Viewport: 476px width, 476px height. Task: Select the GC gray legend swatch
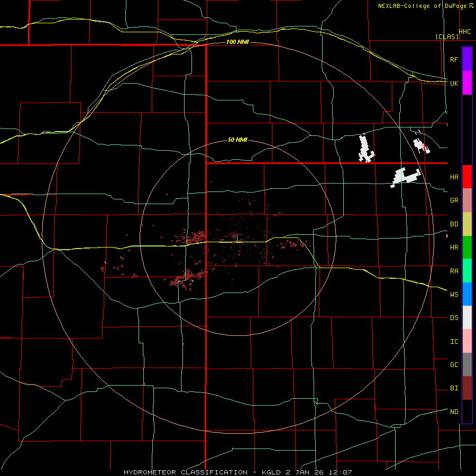(467, 364)
